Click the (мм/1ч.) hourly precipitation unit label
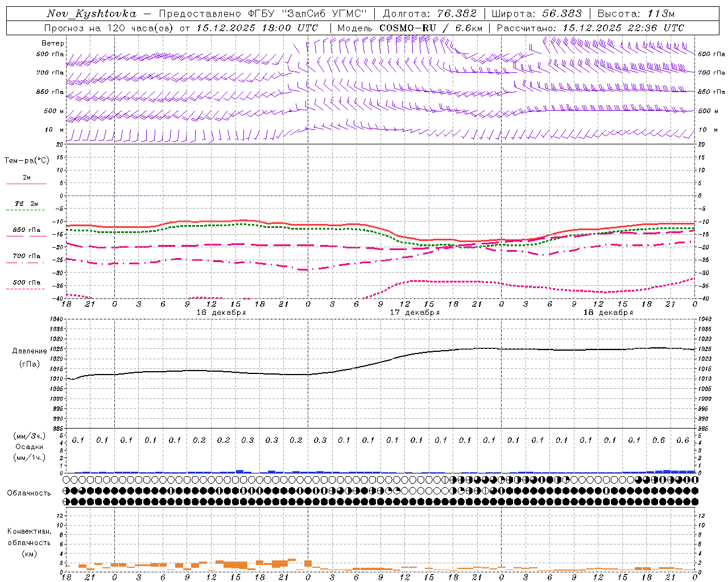 (x=29, y=458)
